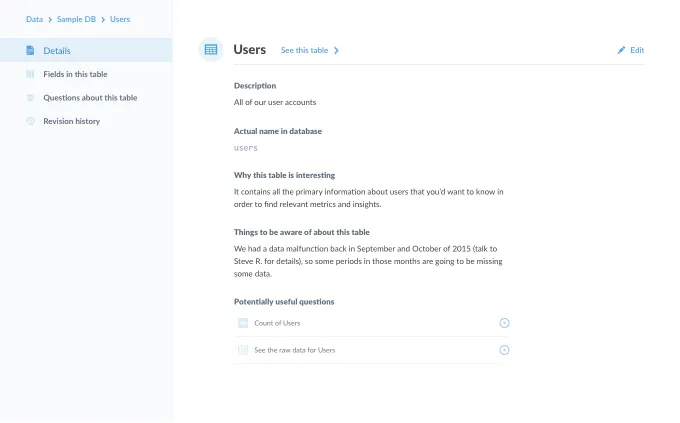
Task: Go to Questions about this table
Action: 90,98
